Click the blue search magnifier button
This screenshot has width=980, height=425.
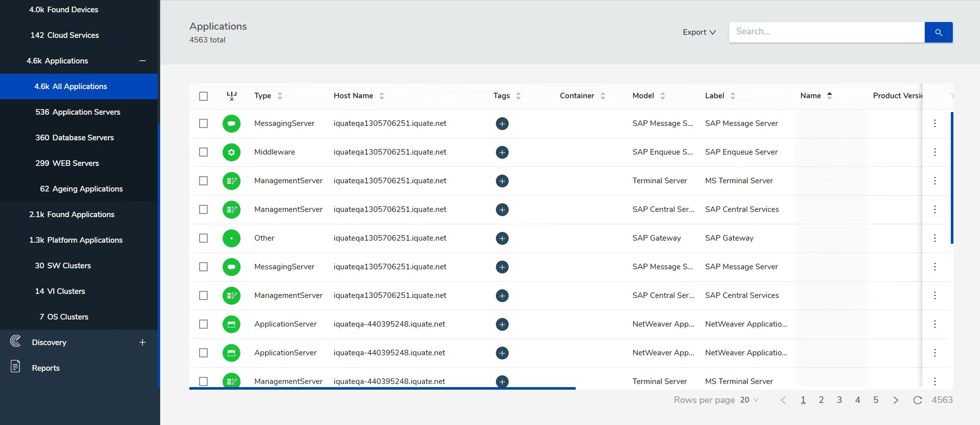(x=938, y=32)
